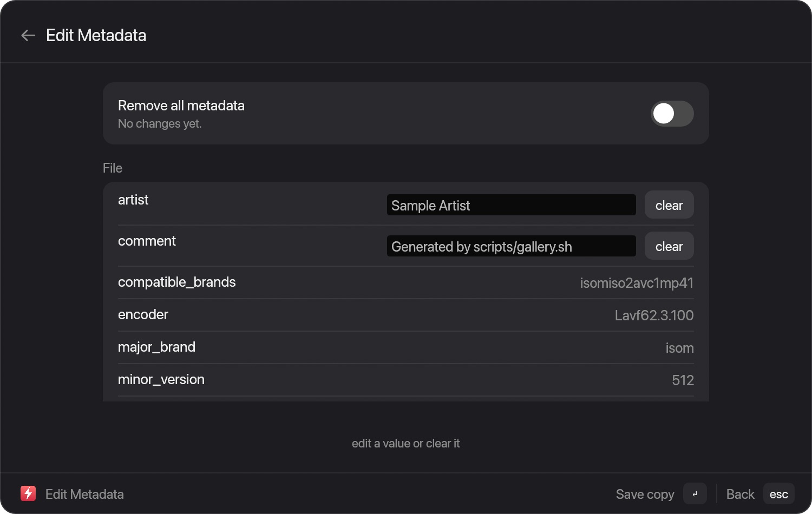
Task: Edit the artist value field
Action: tap(512, 205)
